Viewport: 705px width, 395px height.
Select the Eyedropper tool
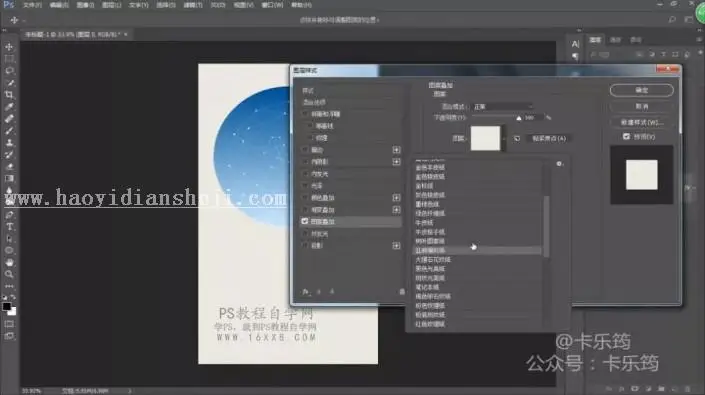click(x=9, y=107)
